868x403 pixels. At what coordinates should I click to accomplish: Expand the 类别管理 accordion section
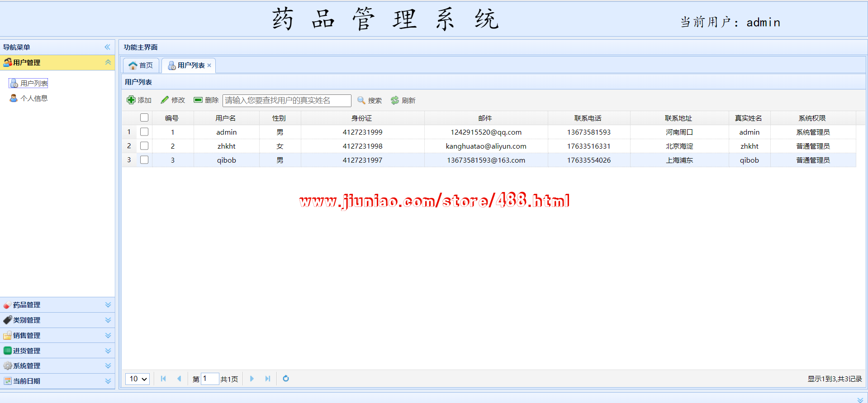108,320
